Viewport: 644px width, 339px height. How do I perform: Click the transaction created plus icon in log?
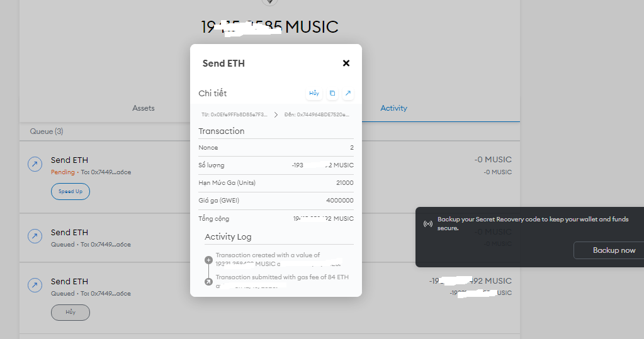[x=208, y=260]
